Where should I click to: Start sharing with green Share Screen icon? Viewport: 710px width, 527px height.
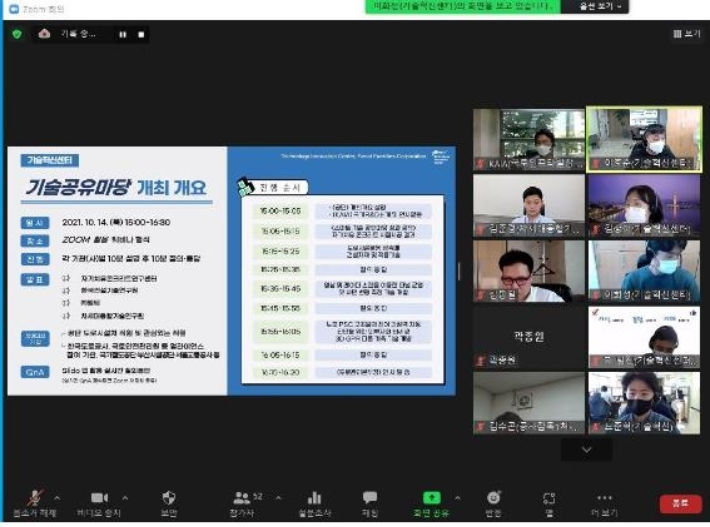click(431, 498)
